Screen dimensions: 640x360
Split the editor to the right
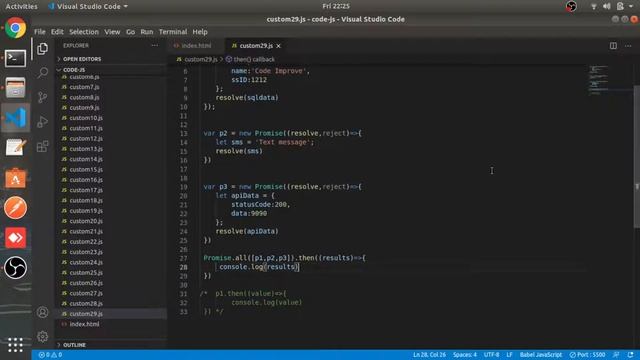613,46
